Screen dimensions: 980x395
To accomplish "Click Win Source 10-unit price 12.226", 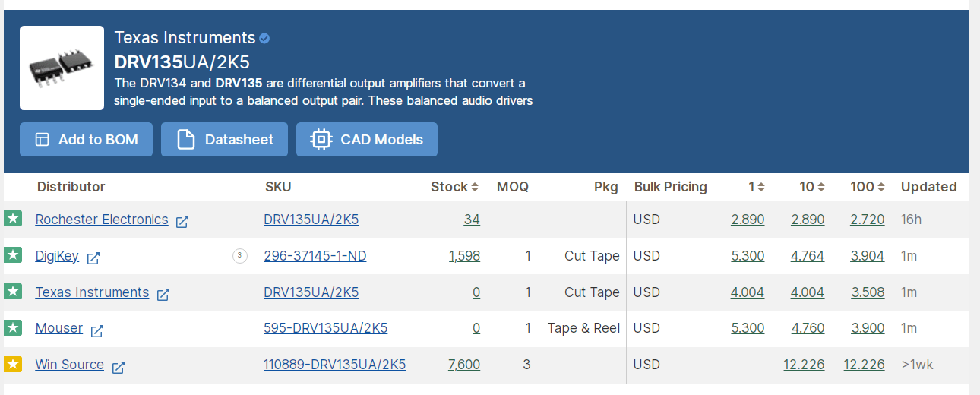I will click(804, 365).
